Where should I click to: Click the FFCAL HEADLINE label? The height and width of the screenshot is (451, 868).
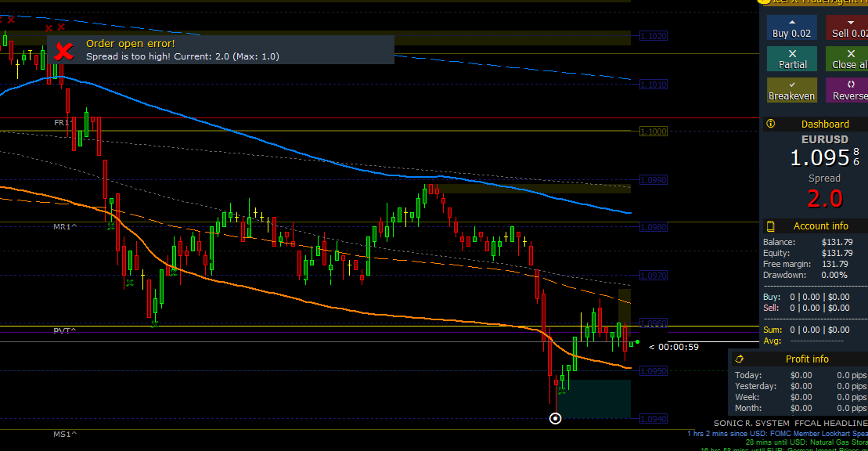coord(831,423)
